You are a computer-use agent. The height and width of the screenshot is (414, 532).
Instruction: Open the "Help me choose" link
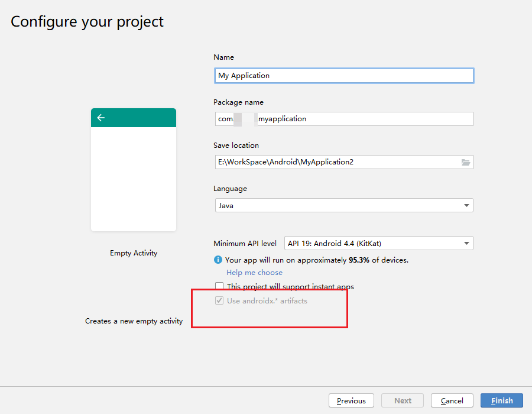click(x=254, y=272)
